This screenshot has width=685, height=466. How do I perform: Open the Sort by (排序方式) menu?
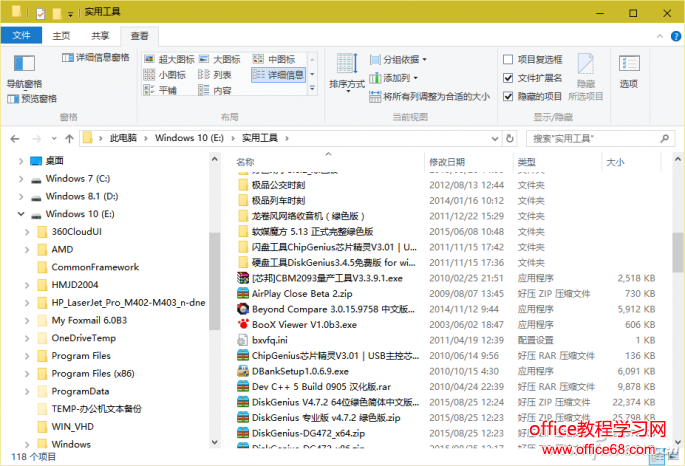click(x=347, y=72)
